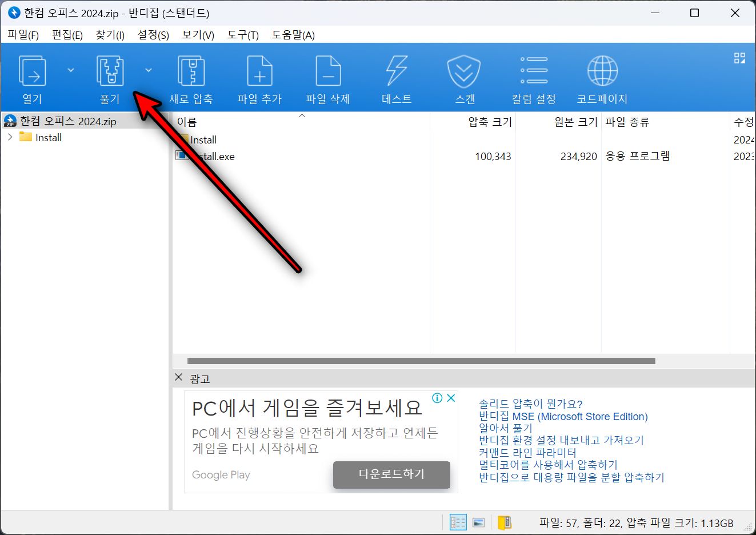Close the 광고 panel
This screenshot has width=756, height=535.
(178, 377)
